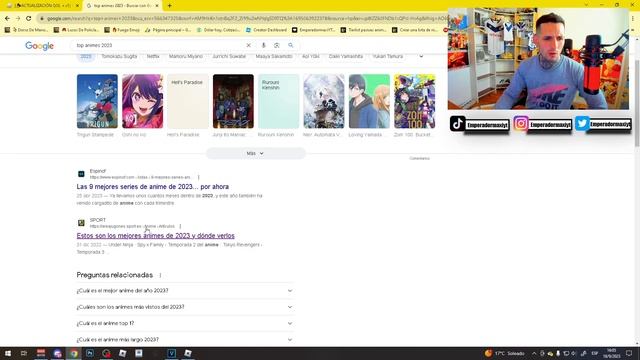Select the 'Junichi Suwabe' filter chip
640x360 pixels.
[229, 56]
